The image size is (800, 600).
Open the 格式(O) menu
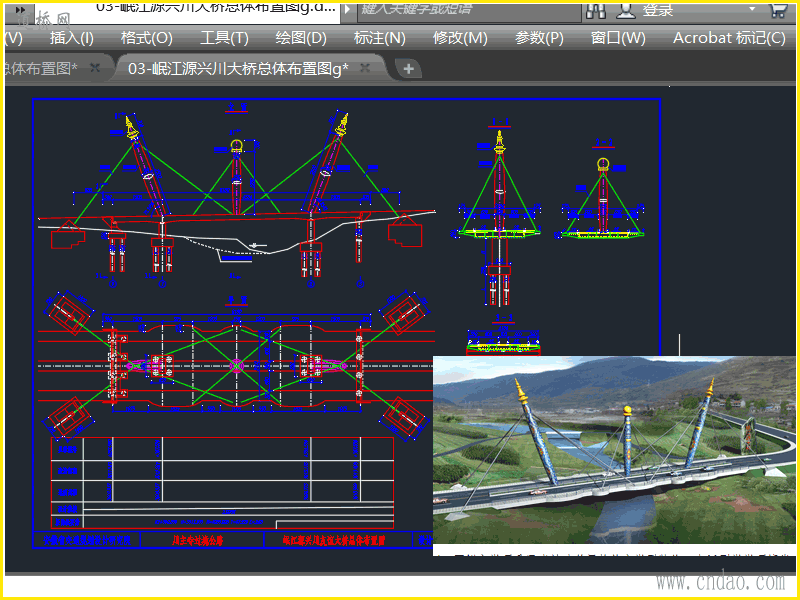click(146, 38)
